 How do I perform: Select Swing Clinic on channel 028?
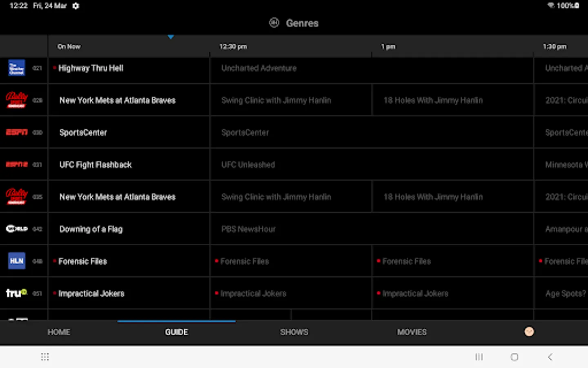tap(291, 100)
